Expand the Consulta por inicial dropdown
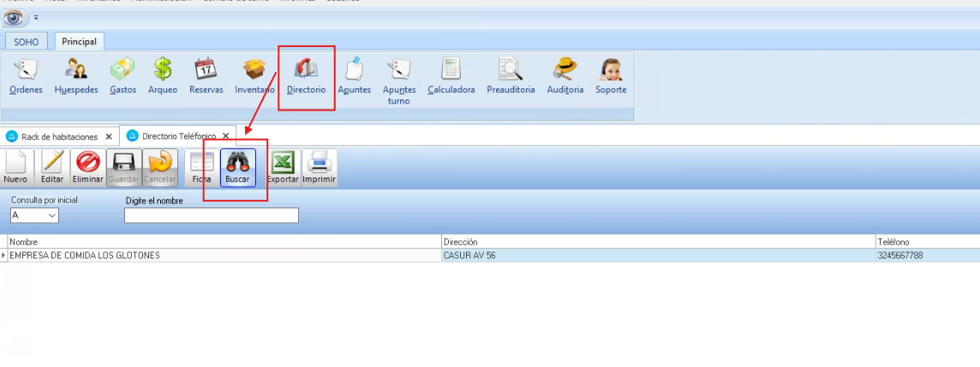This screenshot has width=980, height=367. pos(51,215)
